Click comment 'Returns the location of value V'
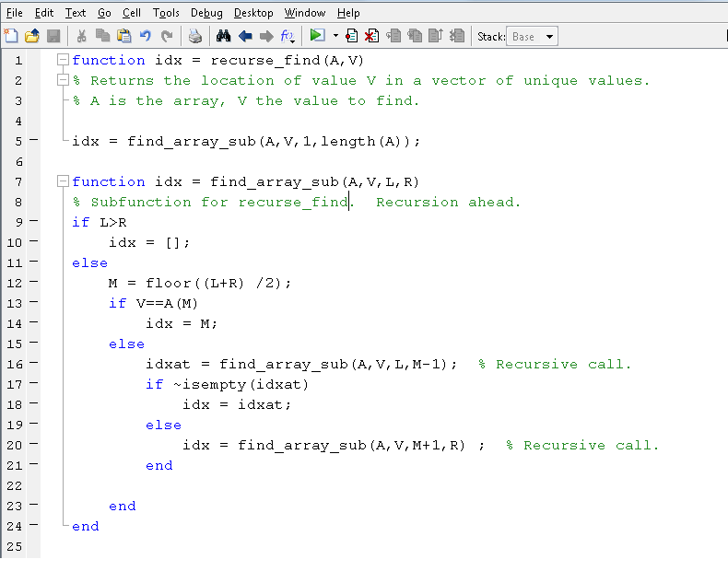The image size is (728, 571). [233, 81]
